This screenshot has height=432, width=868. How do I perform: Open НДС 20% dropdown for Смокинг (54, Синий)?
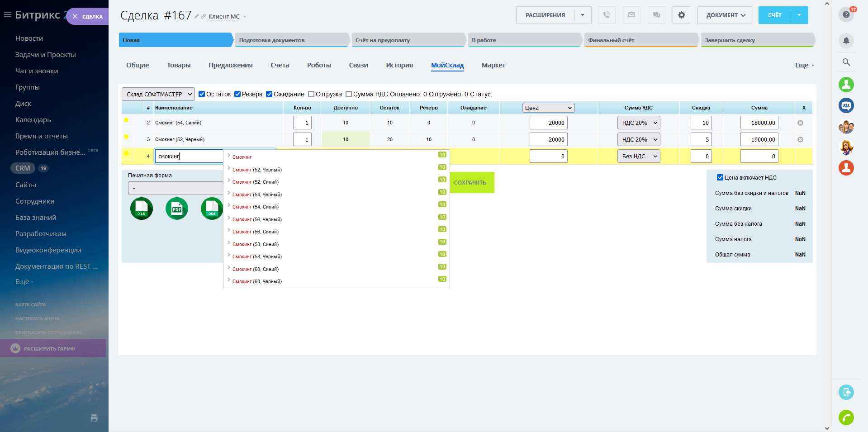pos(639,123)
